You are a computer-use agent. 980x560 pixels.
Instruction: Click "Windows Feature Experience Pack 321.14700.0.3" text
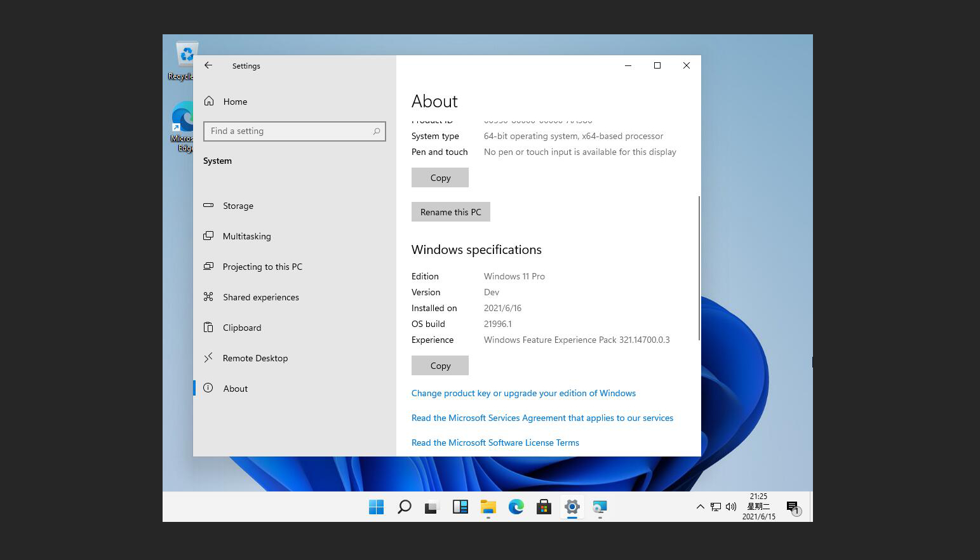[577, 340]
